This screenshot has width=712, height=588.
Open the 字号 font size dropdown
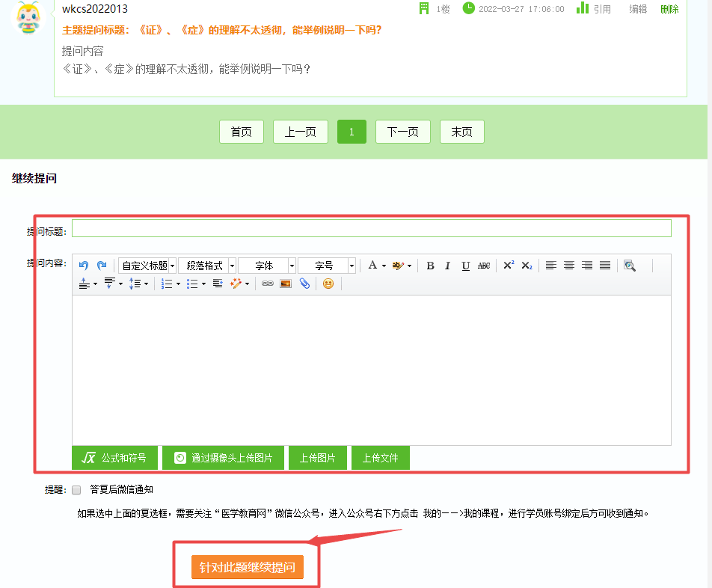(x=327, y=265)
